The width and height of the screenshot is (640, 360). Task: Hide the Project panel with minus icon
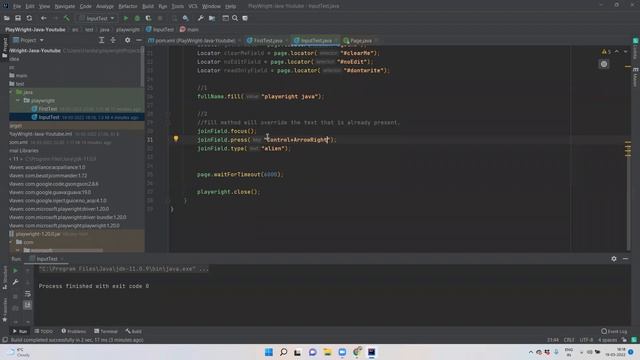pos(139,40)
